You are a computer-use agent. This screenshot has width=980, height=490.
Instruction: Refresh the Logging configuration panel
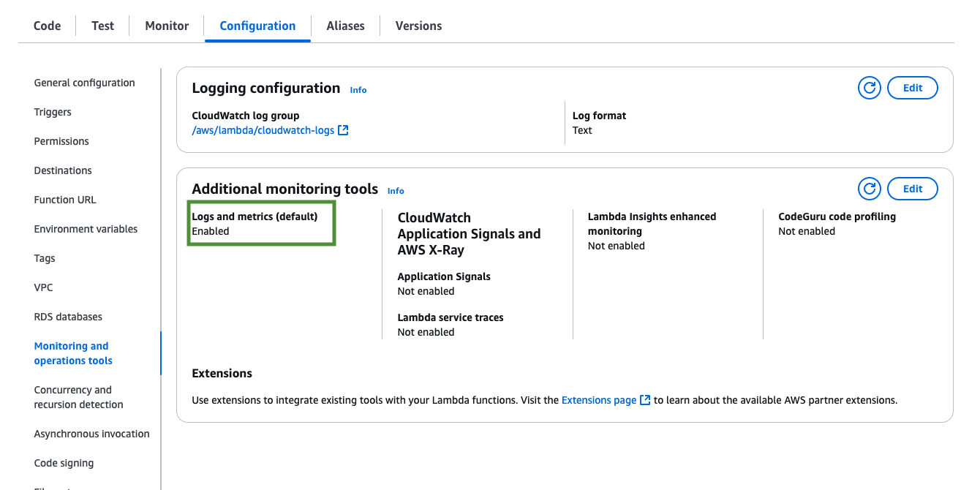click(x=869, y=88)
